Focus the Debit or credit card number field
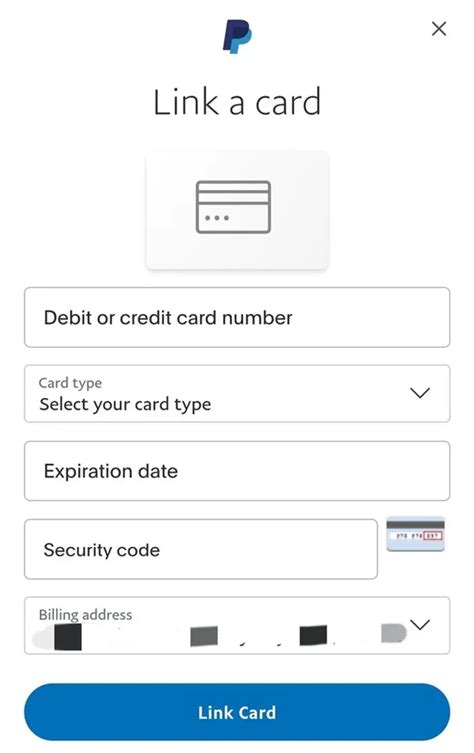 click(x=237, y=317)
